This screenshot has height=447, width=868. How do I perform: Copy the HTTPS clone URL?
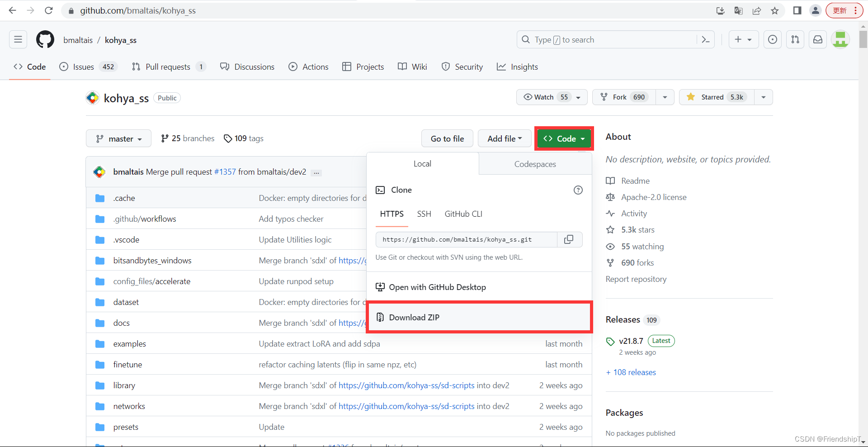[569, 239]
